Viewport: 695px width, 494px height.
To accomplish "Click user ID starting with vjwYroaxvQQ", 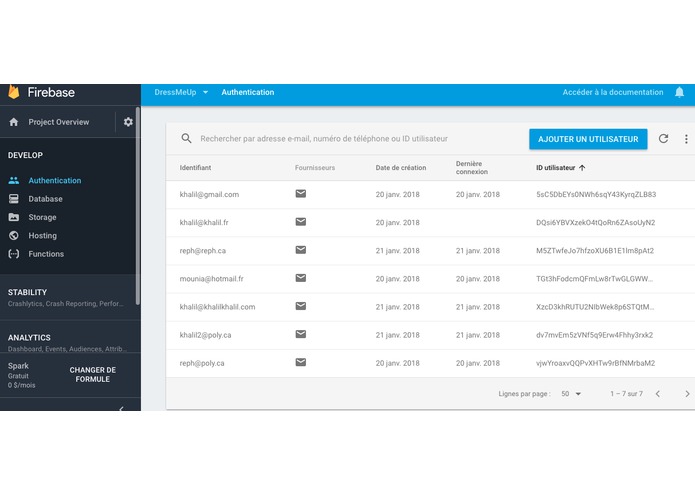I will point(595,363).
